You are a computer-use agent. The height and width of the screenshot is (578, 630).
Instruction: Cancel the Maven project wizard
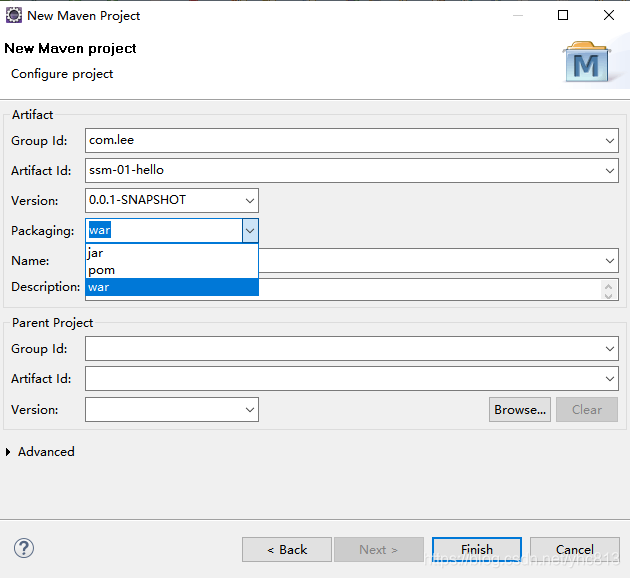click(x=574, y=549)
